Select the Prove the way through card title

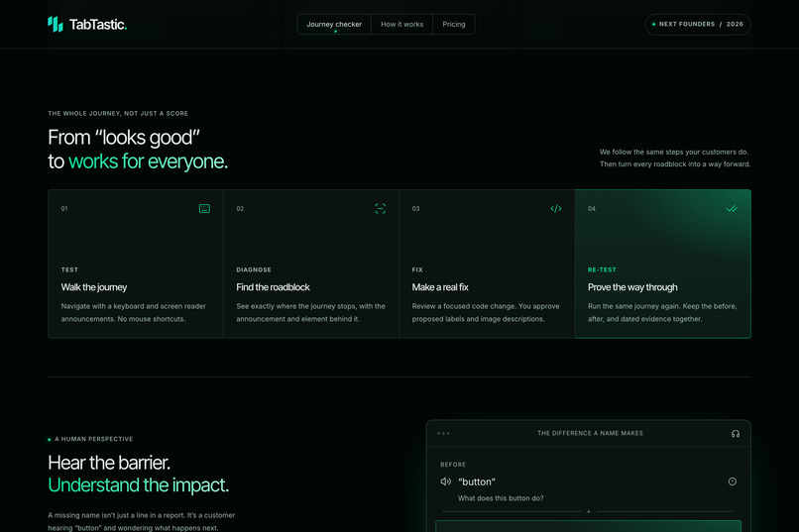pyautogui.click(x=632, y=287)
